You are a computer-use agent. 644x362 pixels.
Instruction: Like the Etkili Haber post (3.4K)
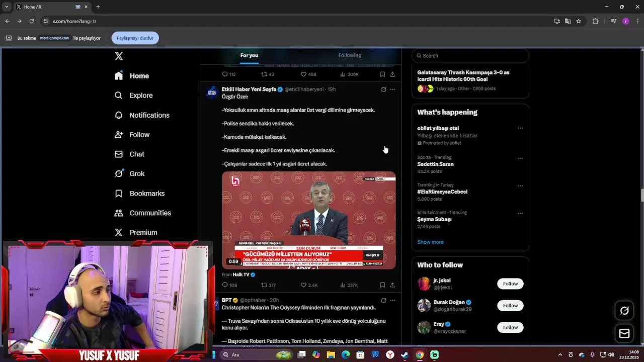pyautogui.click(x=309, y=285)
